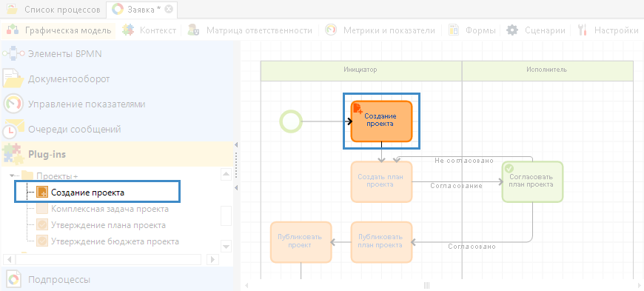Open the Графическая модель view
This screenshot has height=291, width=644.
(59, 30)
